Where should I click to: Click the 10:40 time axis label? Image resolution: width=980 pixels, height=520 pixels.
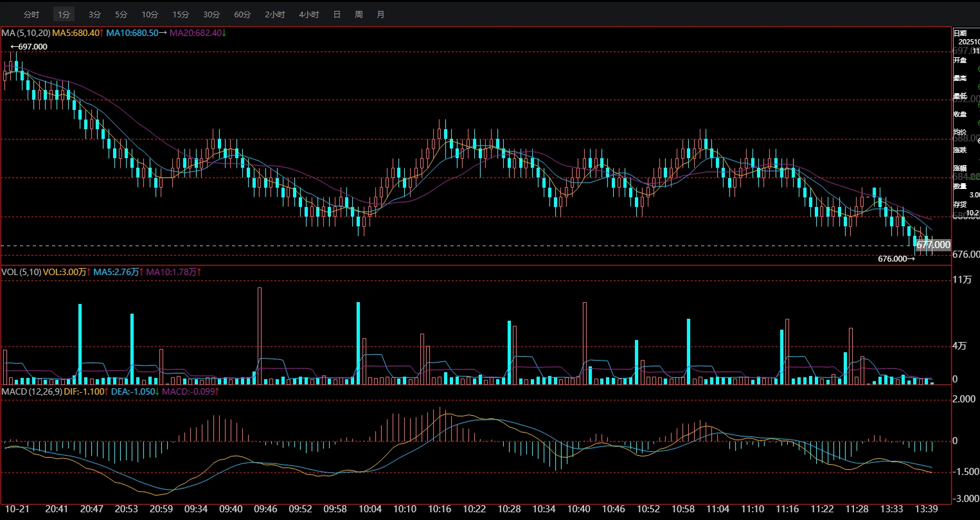click(579, 508)
